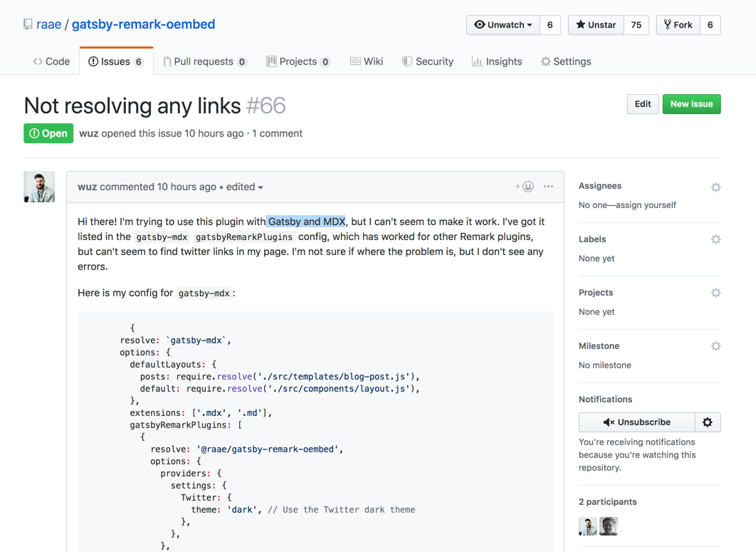Unstar the repository
The width and height of the screenshot is (756, 552).
tap(596, 25)
